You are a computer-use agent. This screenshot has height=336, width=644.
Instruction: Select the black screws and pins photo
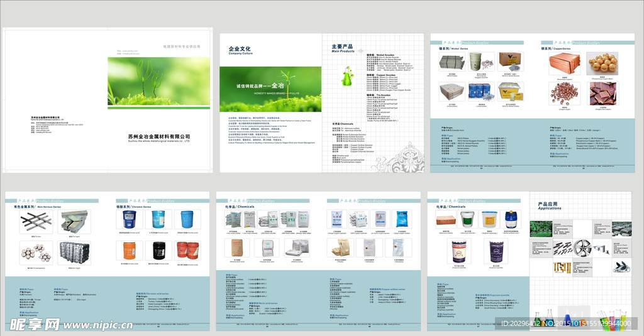point(562,249)
